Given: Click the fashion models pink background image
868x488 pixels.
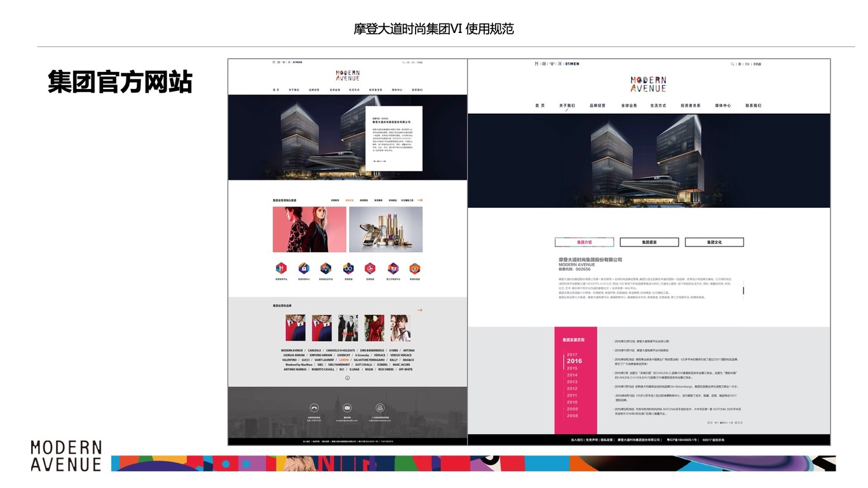Looking at the screenshot, I should (309, 229).
